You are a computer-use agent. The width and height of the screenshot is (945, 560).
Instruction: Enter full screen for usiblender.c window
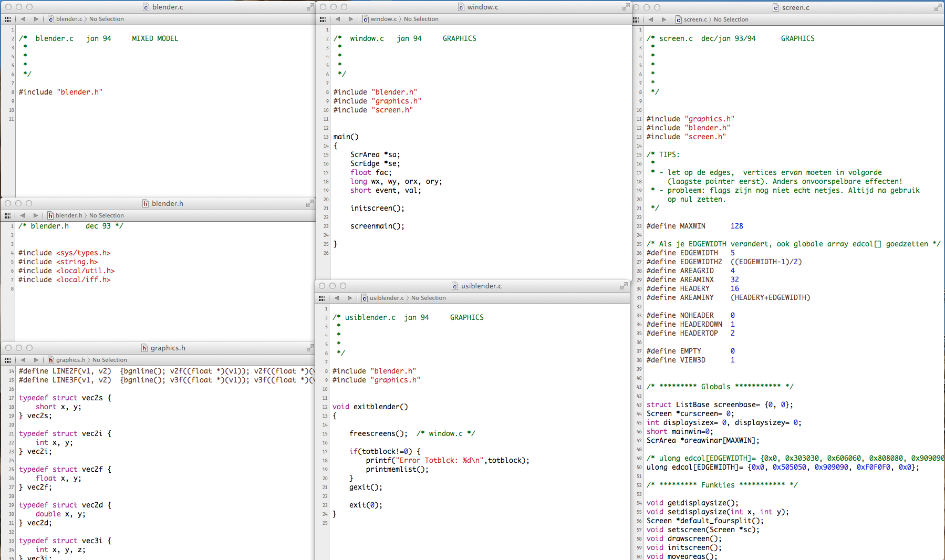pos(624,286)
